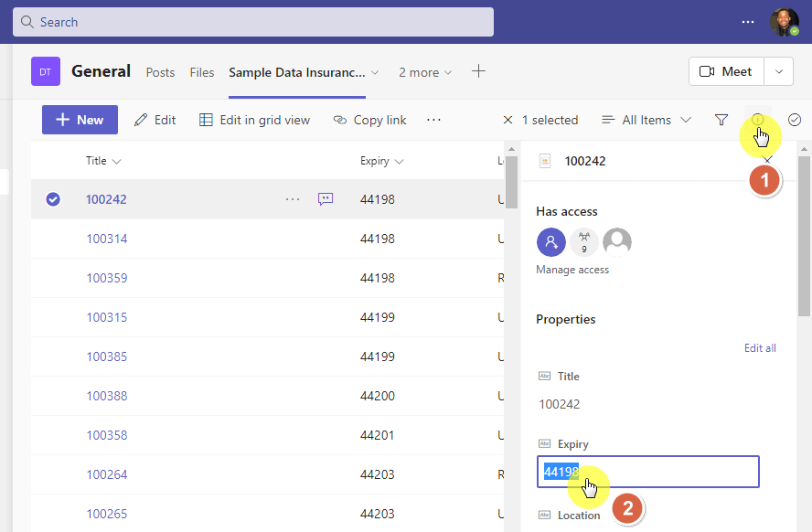
Task: Open Manage access link
Action: click(x=572, y=270)
